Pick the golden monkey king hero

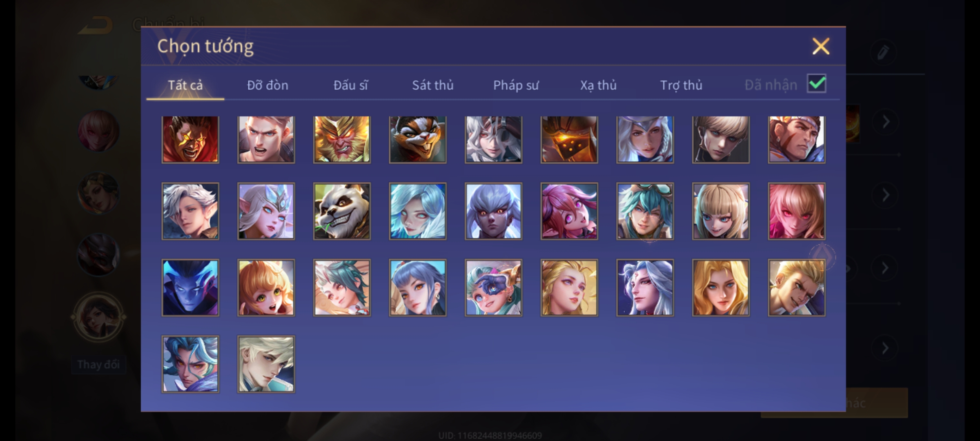tap(342, 140)
